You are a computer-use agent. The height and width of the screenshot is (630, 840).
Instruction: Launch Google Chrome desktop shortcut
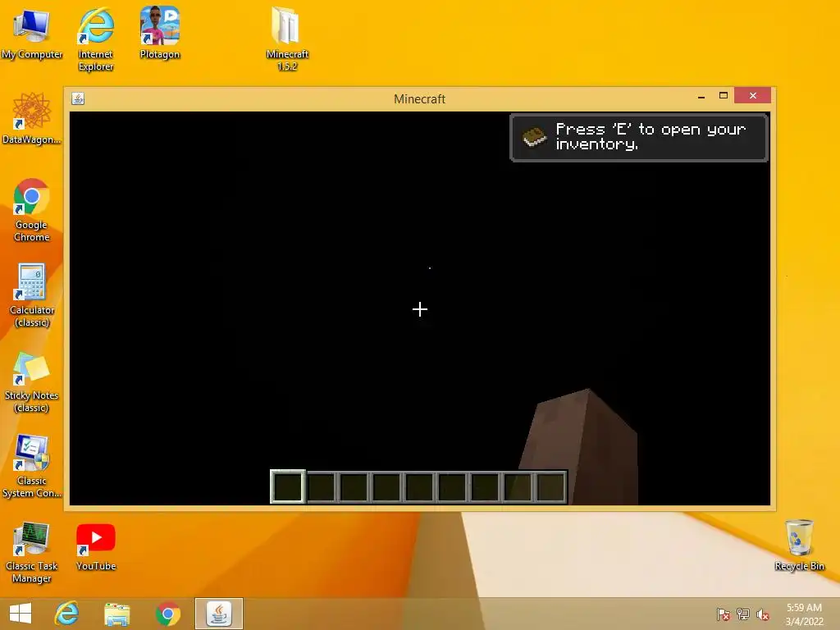click(x=32, y=209)
